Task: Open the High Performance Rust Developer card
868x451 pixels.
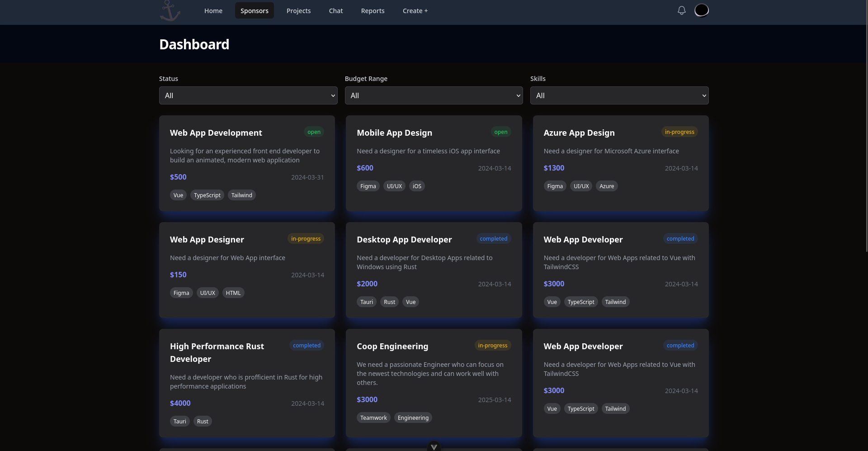Action: point(247,383)
